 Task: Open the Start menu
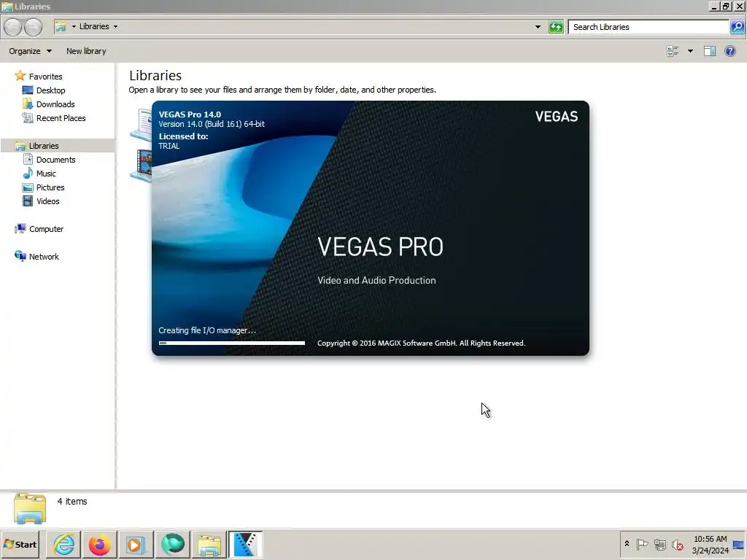click(x=20, y=544)
